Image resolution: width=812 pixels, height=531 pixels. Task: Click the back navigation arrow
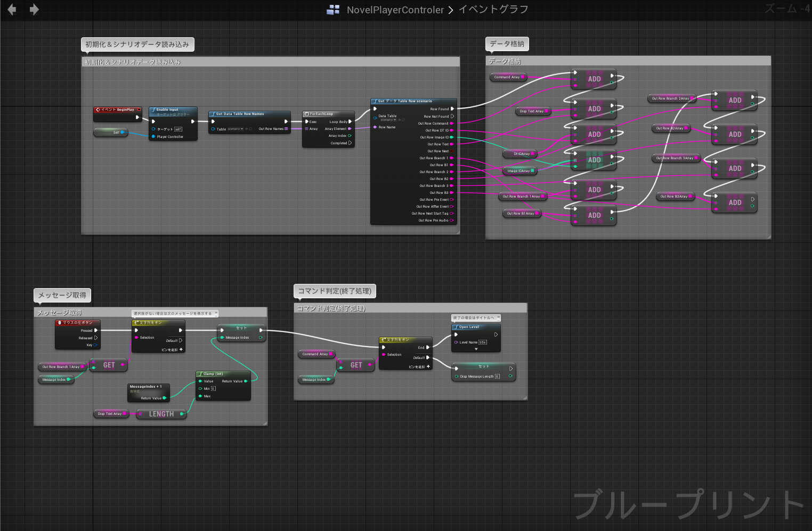click(12, 10)
